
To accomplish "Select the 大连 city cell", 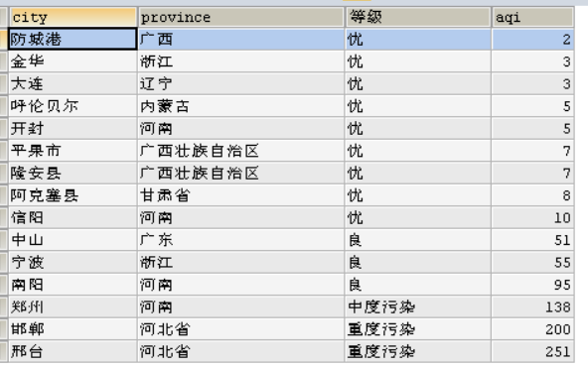I will coord(73,84).
